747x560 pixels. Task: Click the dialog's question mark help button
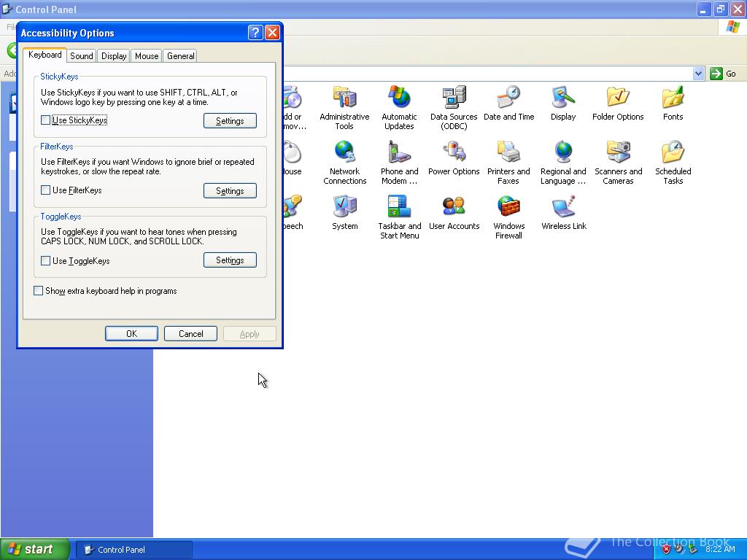[x=255, y=32]
